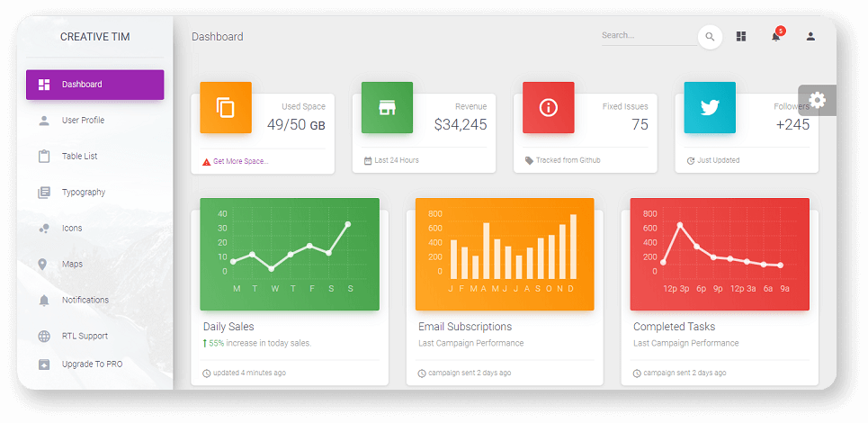The height and width of the screenshot is (423, 868).
Task: Click the 'Tracked from Github' text
Action: [x=568, y=160]
